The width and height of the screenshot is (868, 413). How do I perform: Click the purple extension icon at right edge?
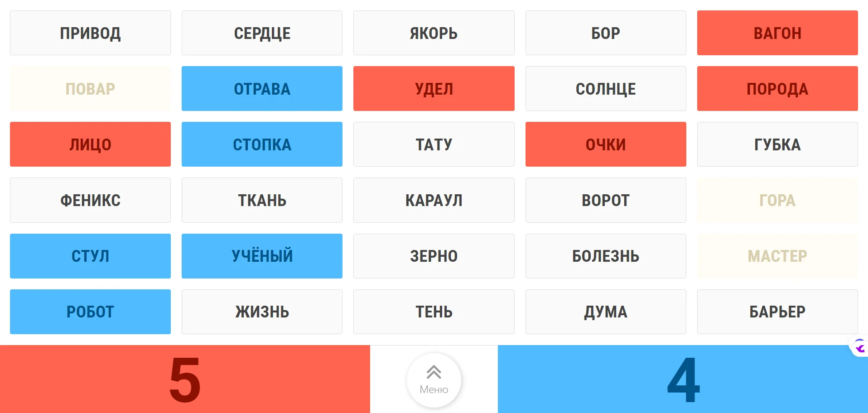(x=860, y=348)
